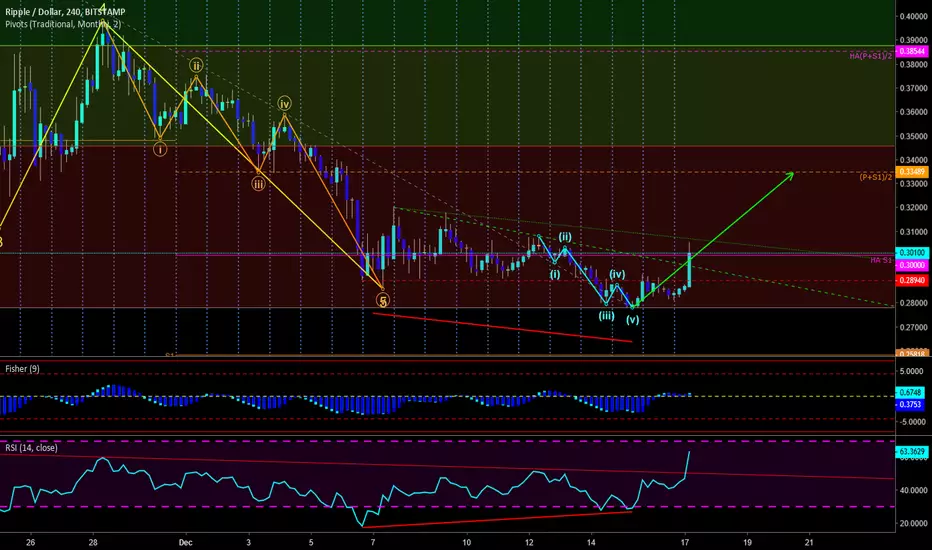Screen dimensions: 932x550
Task: Click the cyan 0.6748 Fisher value tag
Action: tap(910, 392)
